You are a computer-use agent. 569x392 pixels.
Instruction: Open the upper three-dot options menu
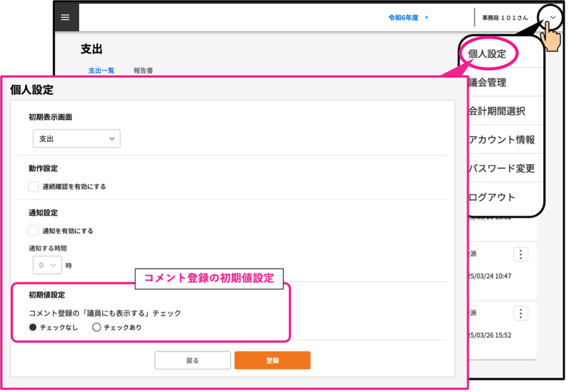tap(521, 254)
